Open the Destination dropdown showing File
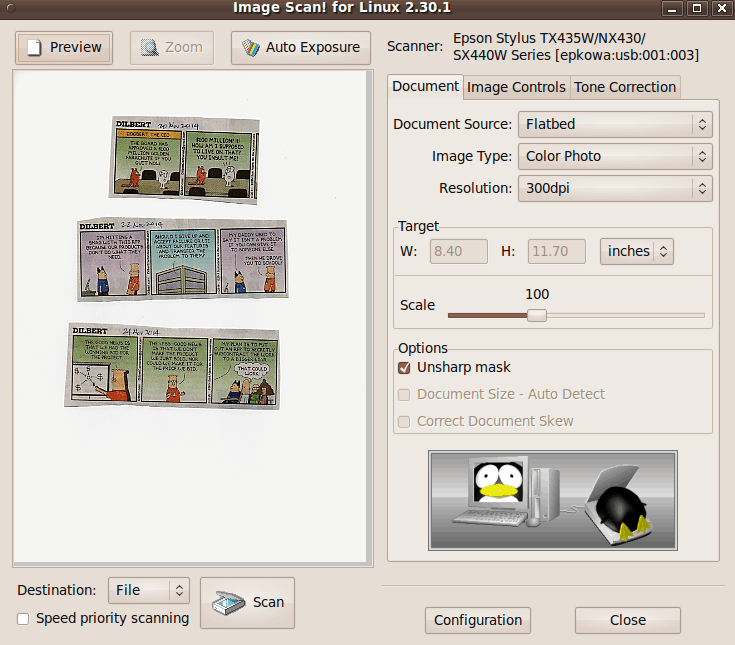735x645 pixels. click(x=149, y=590)
